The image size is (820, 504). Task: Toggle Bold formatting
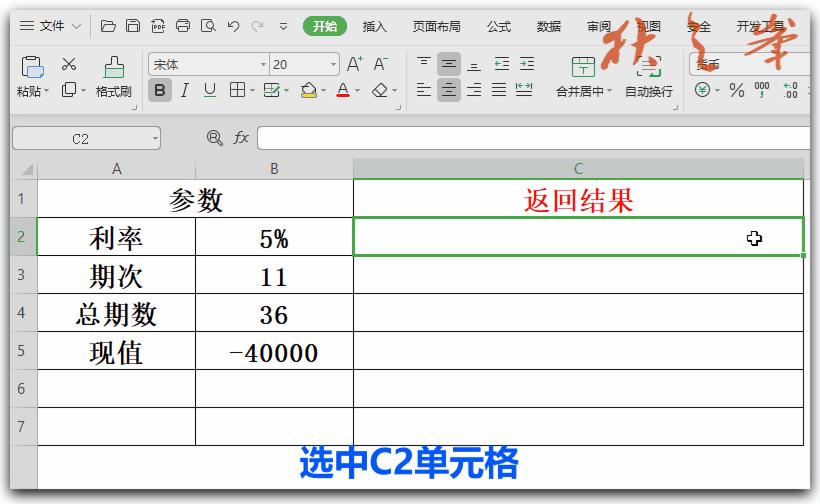[x=160, y=90]
